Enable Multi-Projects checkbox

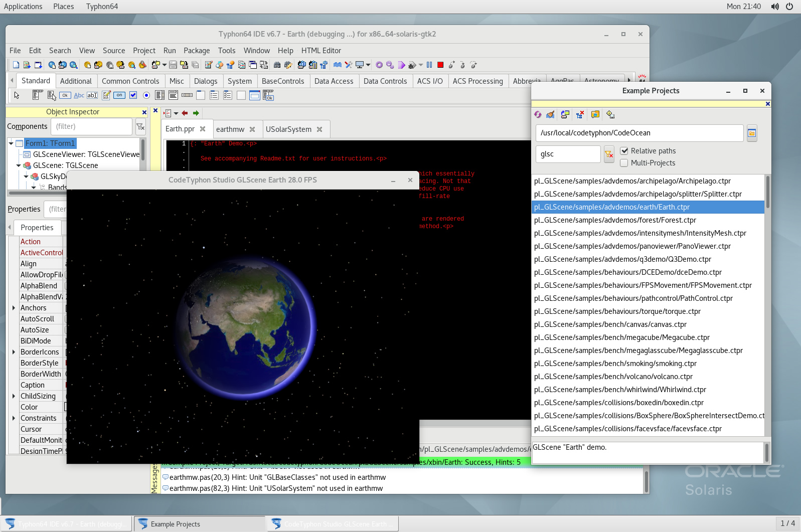[624, 163]
